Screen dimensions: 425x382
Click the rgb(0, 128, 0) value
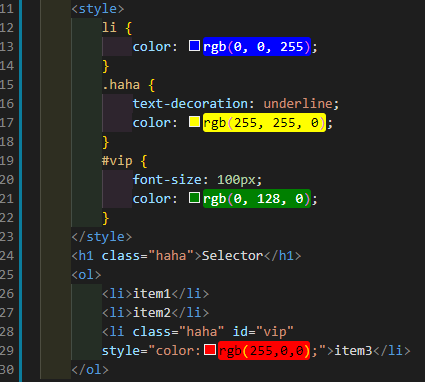(x=257, y=199)
